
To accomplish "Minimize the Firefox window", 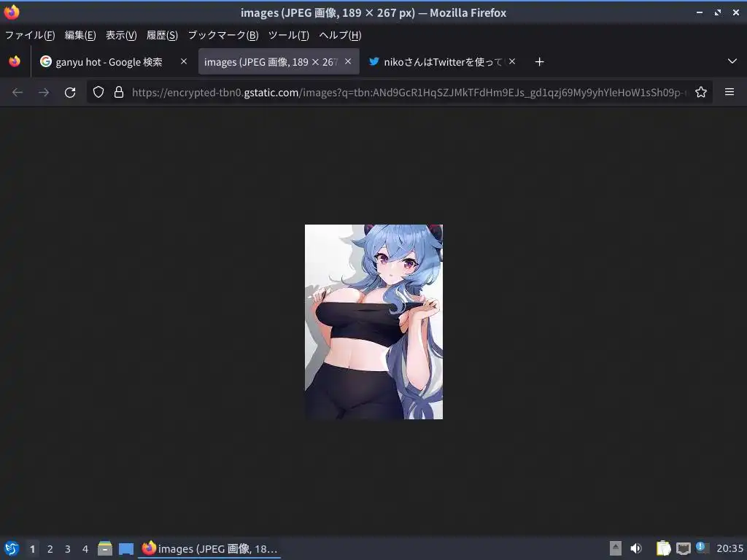I will pyautogui.click(x=700, y=12).
